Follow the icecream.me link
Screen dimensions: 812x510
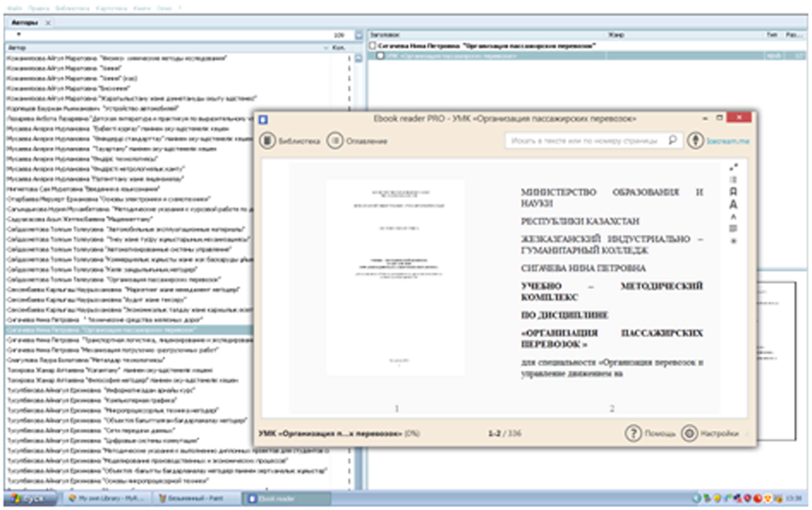[x=727, y=141]
